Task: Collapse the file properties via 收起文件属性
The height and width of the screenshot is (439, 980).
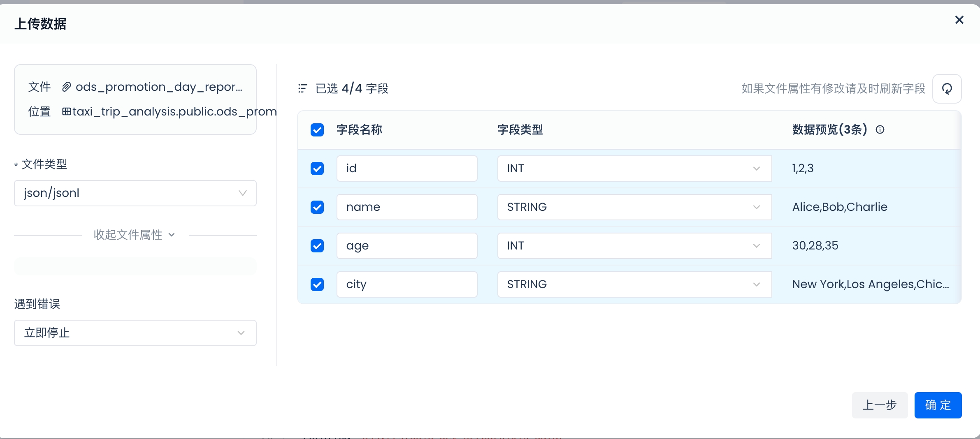Action: click(x=134, y=235)
